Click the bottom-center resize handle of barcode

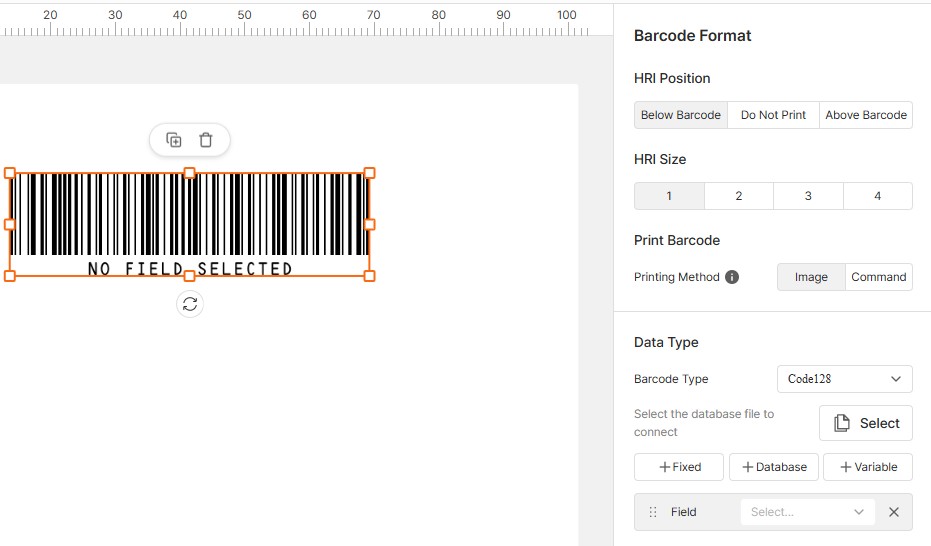[x=189, y=276]
